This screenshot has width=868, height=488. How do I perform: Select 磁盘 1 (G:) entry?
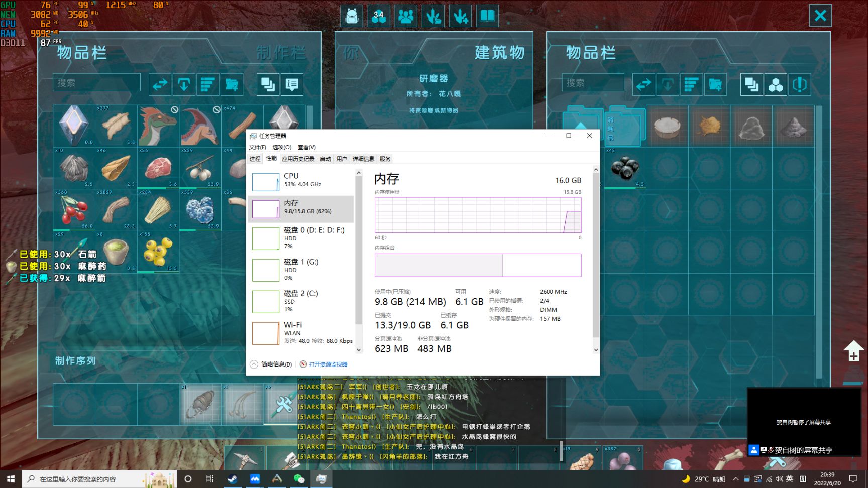(x=301, y=270)
